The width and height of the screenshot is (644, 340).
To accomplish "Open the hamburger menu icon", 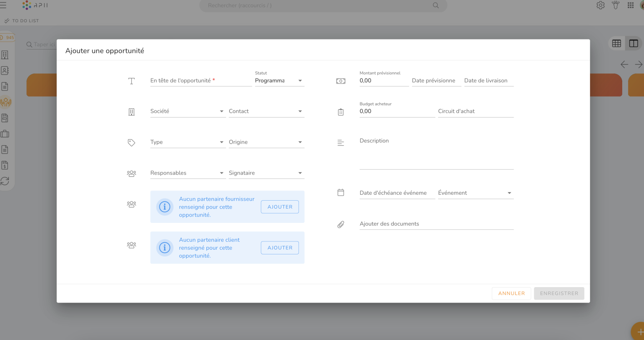I will (x=3, y=5).
